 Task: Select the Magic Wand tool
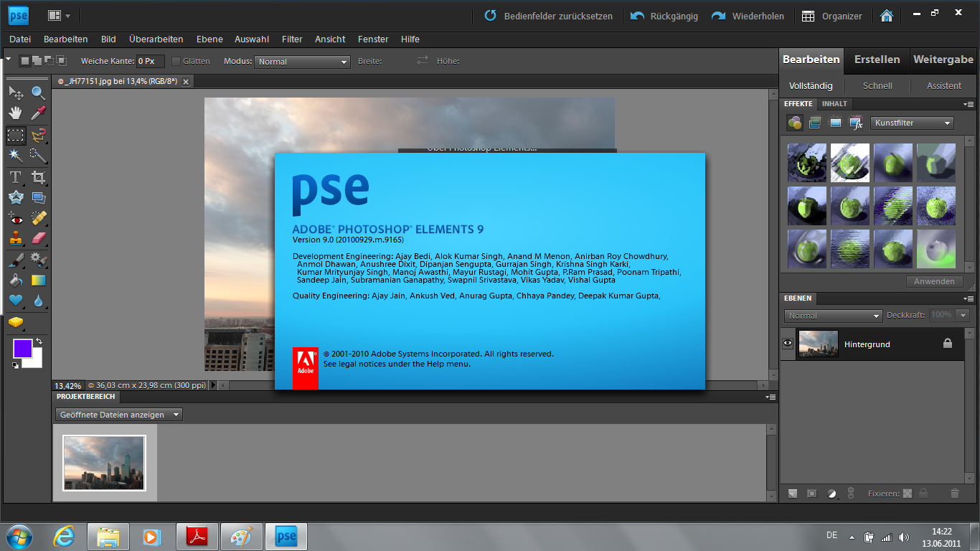[16, 155]
